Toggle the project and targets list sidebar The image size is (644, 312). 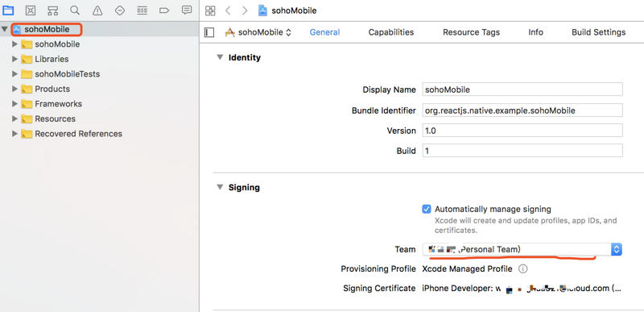pos(209,32)
